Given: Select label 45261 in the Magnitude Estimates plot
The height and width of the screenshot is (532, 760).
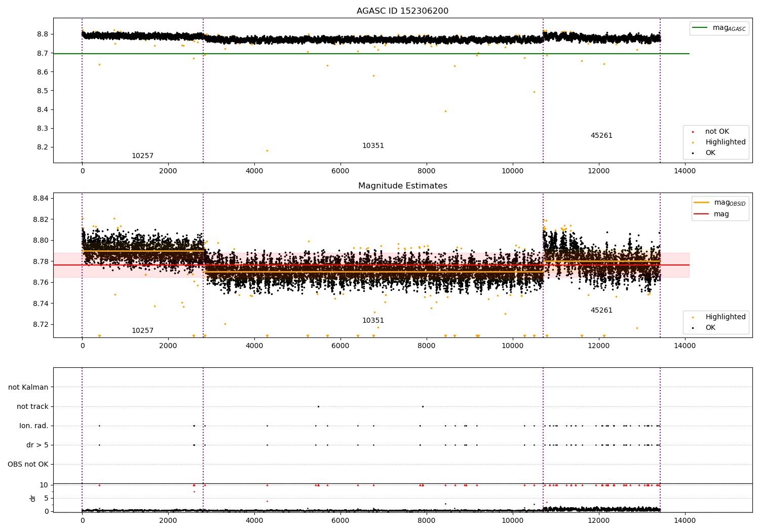Looking at the screenshot, I should coord(601,311).
